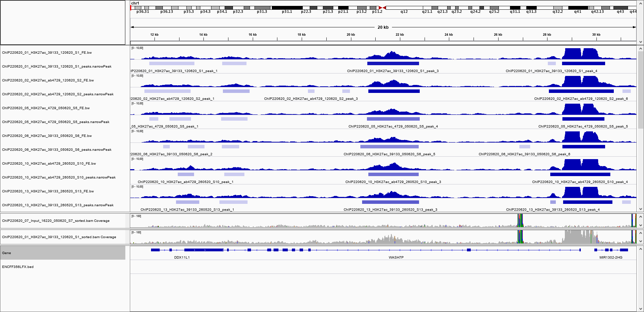644x312 pixels.
Task: Click the up arrow beside the Input coverage track
Action: (641, 216)
